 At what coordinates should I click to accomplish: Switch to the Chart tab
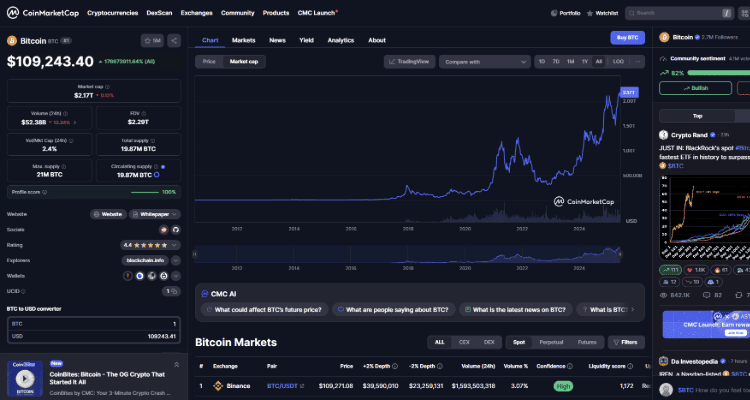tap(210, 40)
